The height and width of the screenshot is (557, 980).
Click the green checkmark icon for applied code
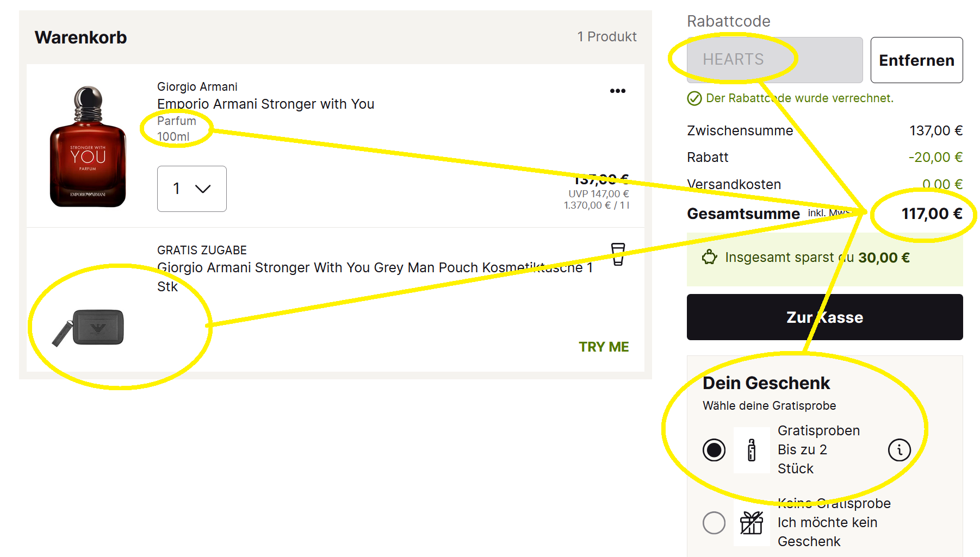694,98
